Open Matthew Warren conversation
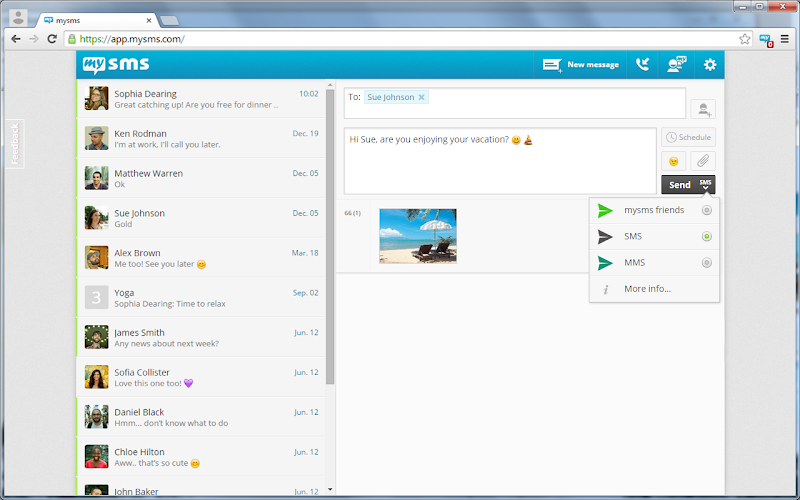800x500 pixels. 201,179
